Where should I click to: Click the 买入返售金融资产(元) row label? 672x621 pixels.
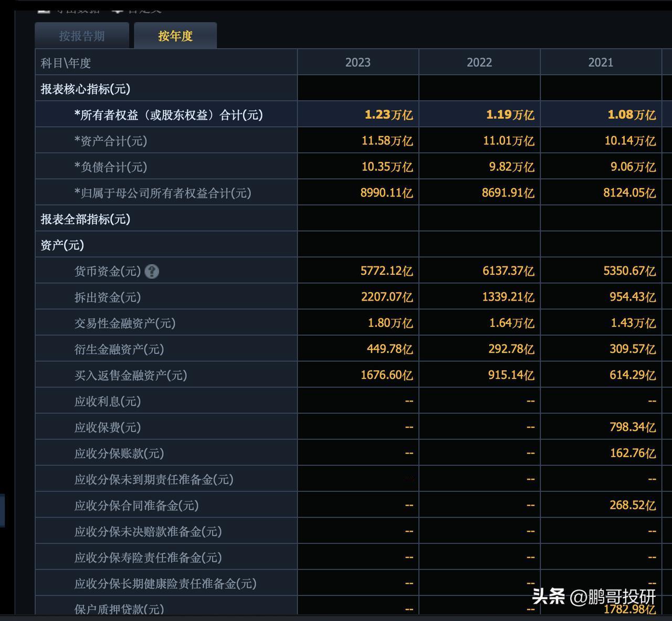(x=131, y=375)
